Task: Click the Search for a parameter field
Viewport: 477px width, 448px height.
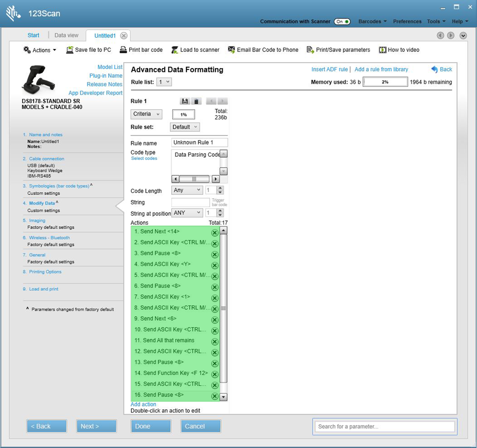Action: tap(385, 426)
